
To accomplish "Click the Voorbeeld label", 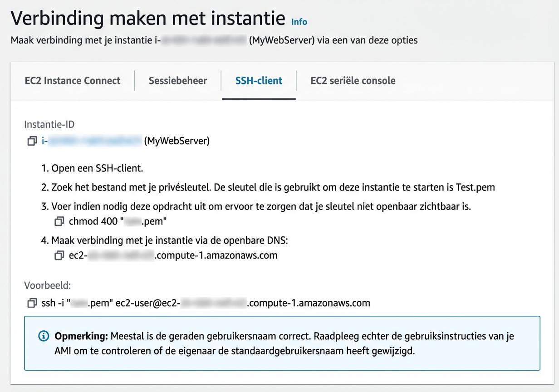I will point(47,285).
